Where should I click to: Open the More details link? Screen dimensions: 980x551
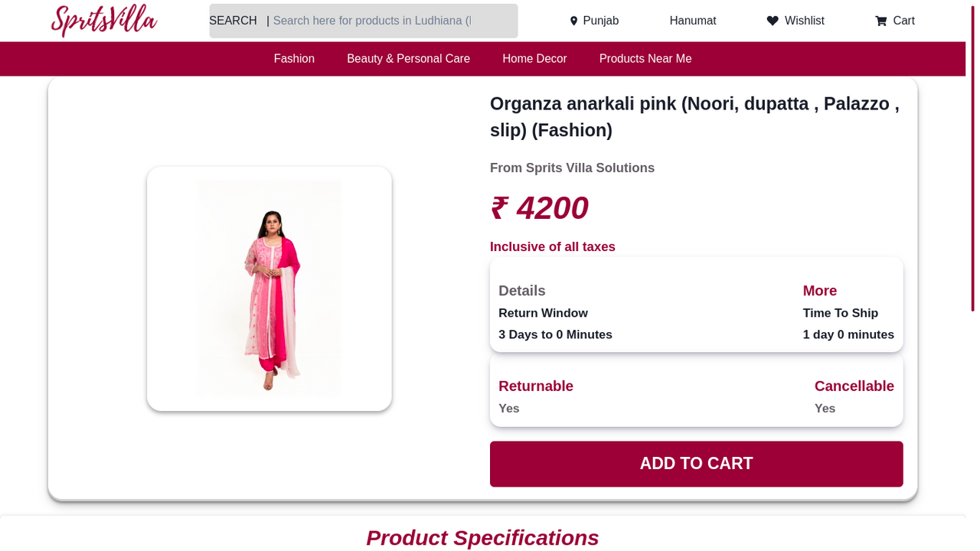(x=819, y=291)
